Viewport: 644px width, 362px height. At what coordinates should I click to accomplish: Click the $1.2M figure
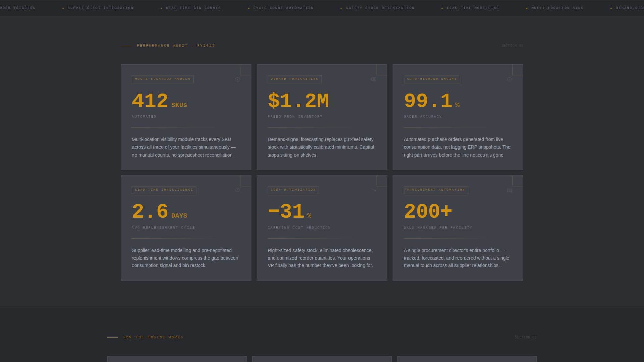(298, 101)
